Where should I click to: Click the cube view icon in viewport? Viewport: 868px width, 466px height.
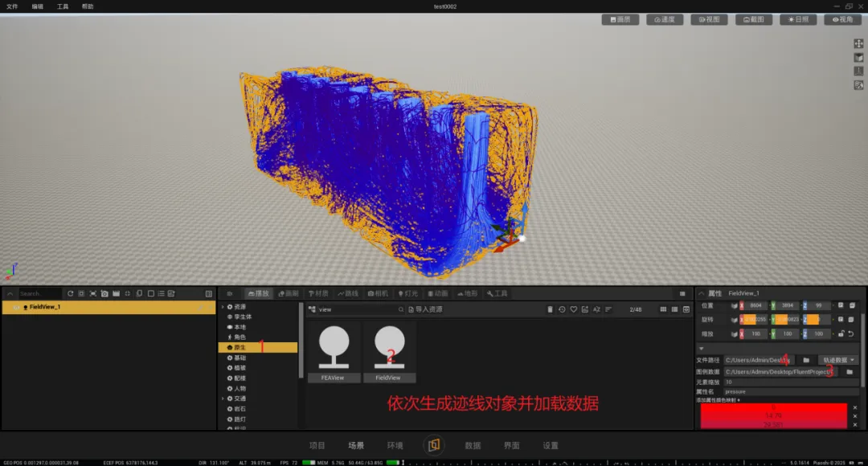(x=858, y=57)
